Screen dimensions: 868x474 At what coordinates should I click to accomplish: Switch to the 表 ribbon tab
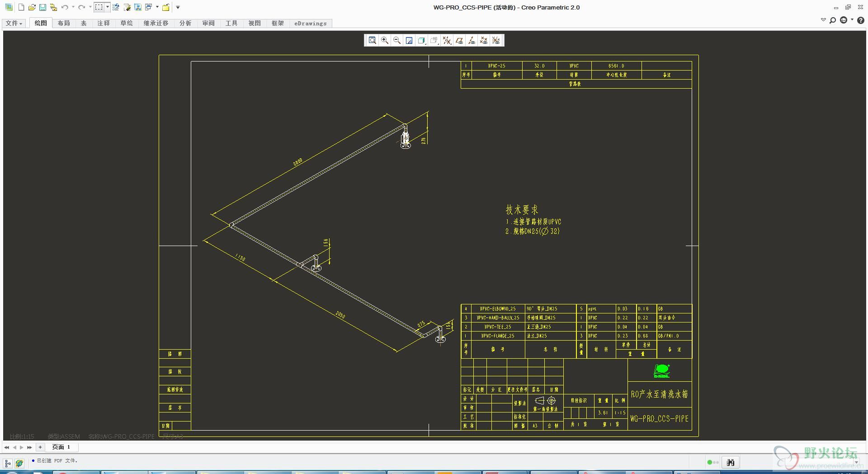click(x=84, y=23)
